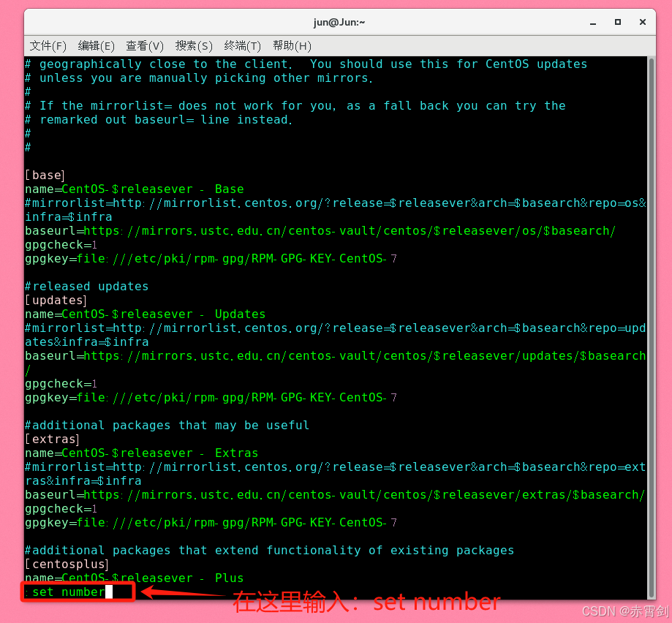This screenshot has height=623, width=672.
Task: Open the 搜索(S) menu
Action: point(194,46)
